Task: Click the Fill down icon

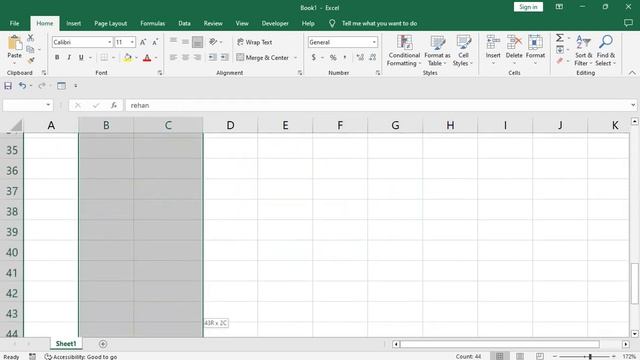Action: pyautogui.click(x=560, y=49)
